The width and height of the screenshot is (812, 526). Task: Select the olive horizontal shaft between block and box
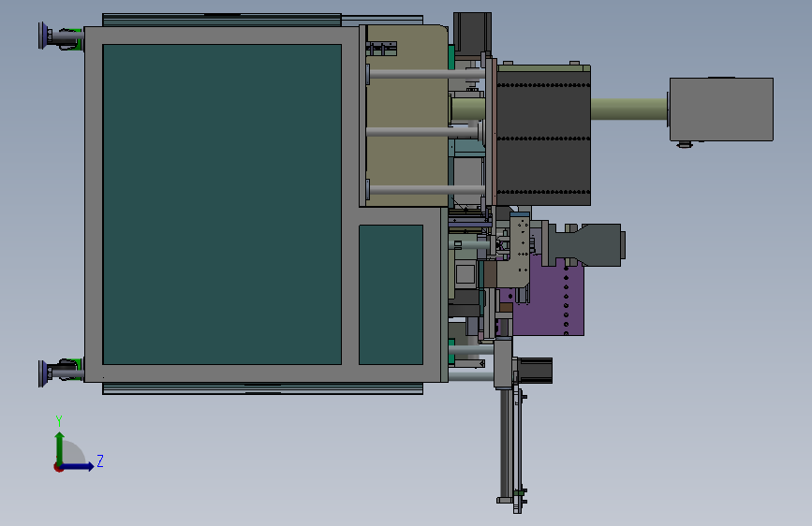click(x=628, y=110)
